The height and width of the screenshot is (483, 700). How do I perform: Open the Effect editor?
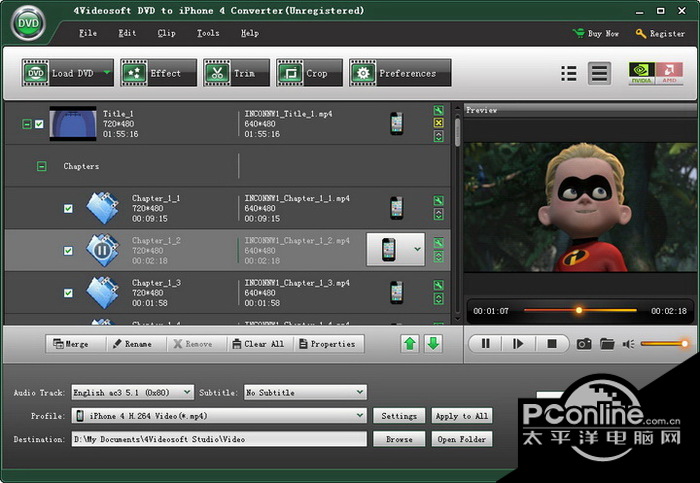[x=158, y=73]
